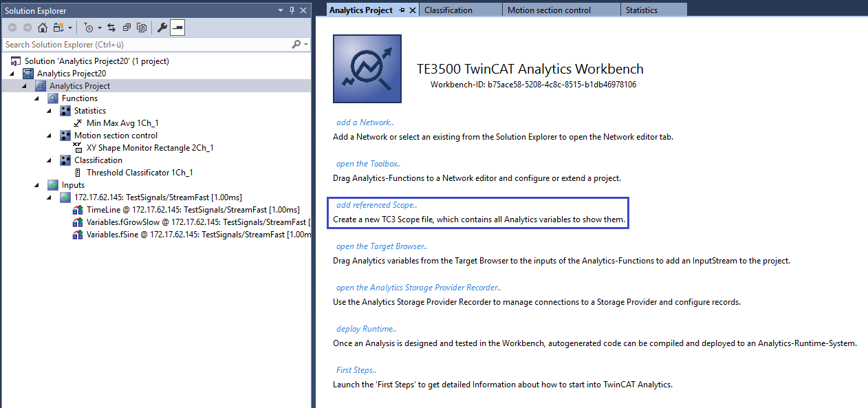The image size is (868, 408).
Task: Collapse the Motion section control node
Action: (51, 136)
